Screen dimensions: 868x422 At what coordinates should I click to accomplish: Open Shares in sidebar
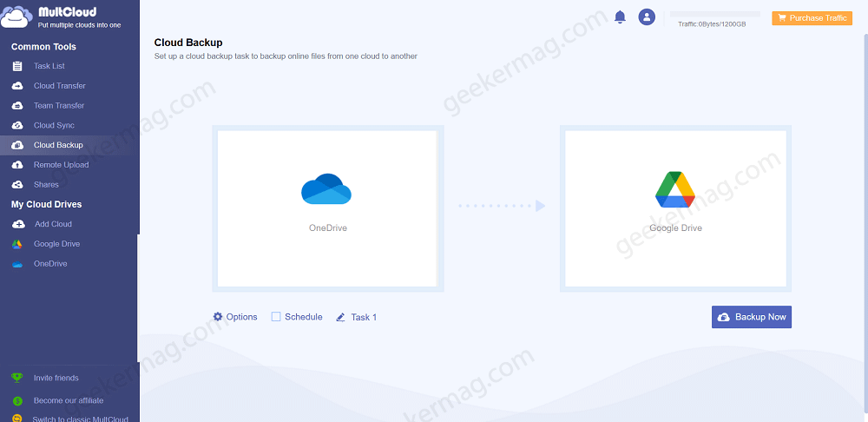46,184
